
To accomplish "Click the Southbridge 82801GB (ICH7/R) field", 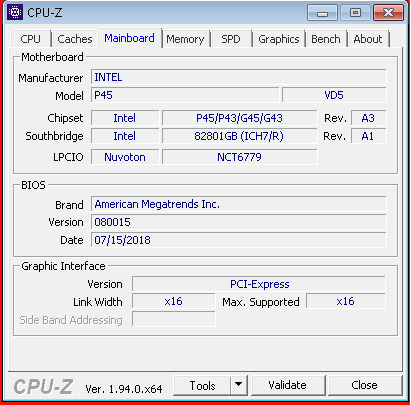I will pos(239,136).
